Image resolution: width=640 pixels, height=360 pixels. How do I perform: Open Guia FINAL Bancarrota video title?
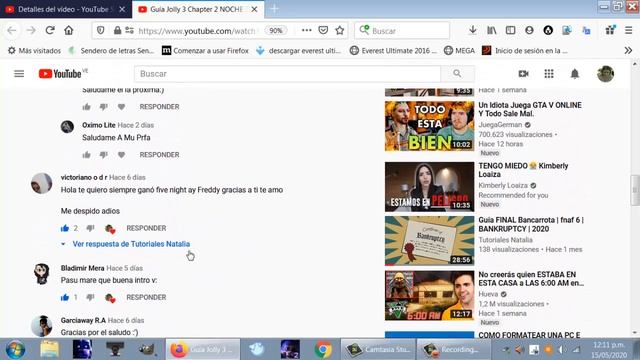pos(531,224)
